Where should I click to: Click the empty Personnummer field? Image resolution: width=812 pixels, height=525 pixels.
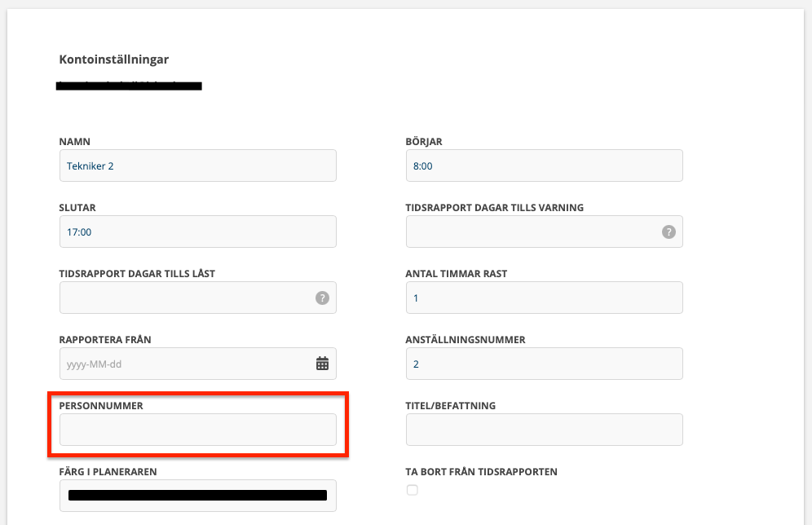[197, 430]
